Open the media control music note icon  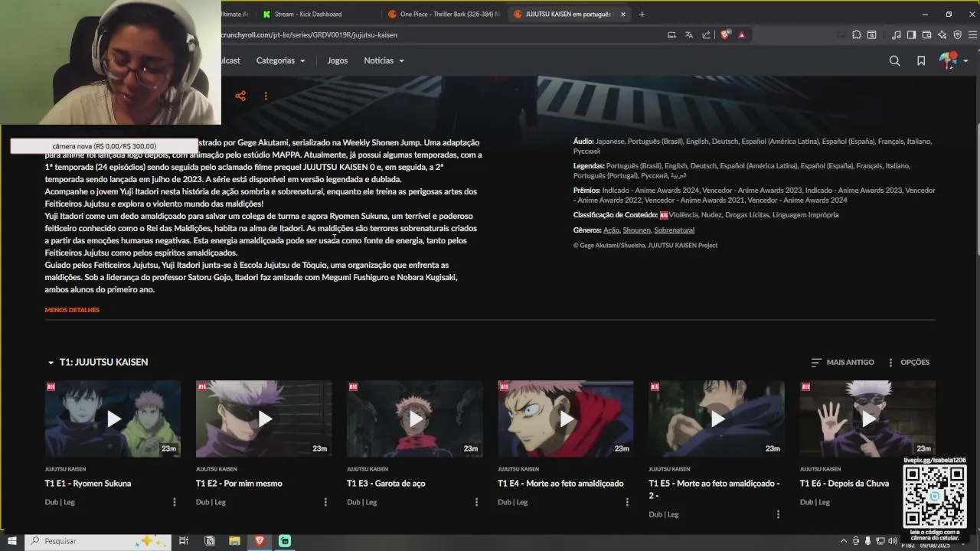coord(896,34)
